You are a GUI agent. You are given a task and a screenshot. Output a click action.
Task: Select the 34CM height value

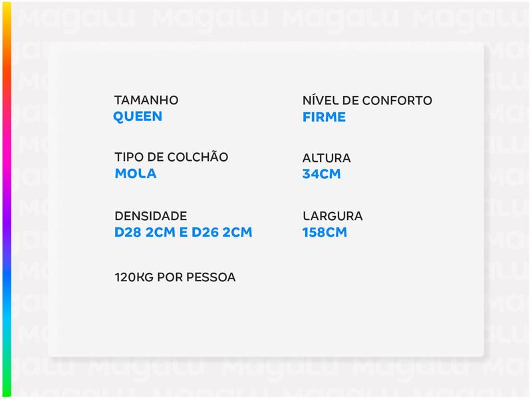pos(322,175)
